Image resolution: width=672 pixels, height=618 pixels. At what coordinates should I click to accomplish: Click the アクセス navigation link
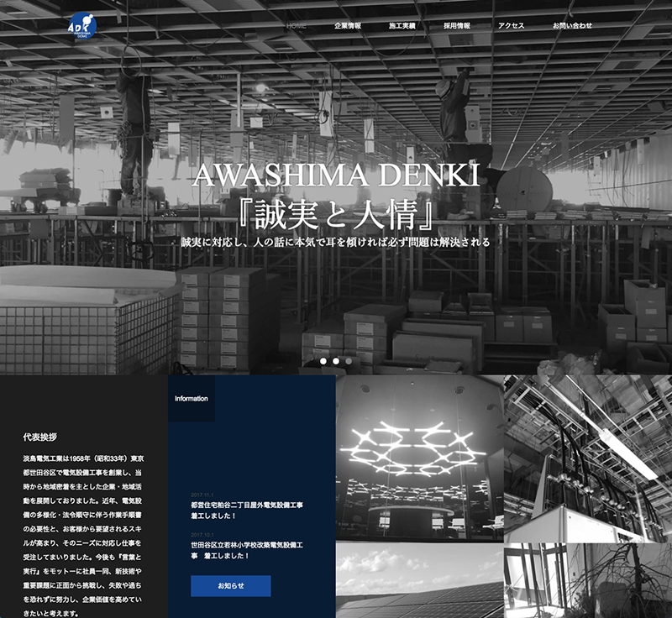pos(511,26)
